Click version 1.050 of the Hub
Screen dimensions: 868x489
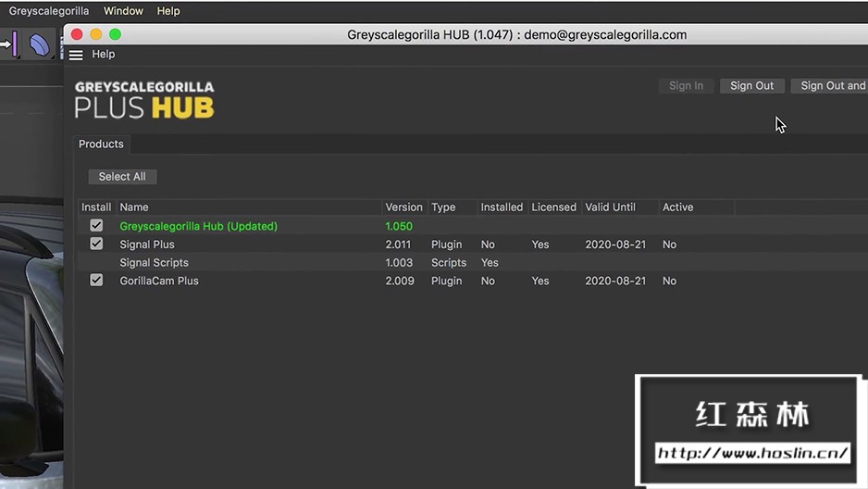(x=399, y=226)
